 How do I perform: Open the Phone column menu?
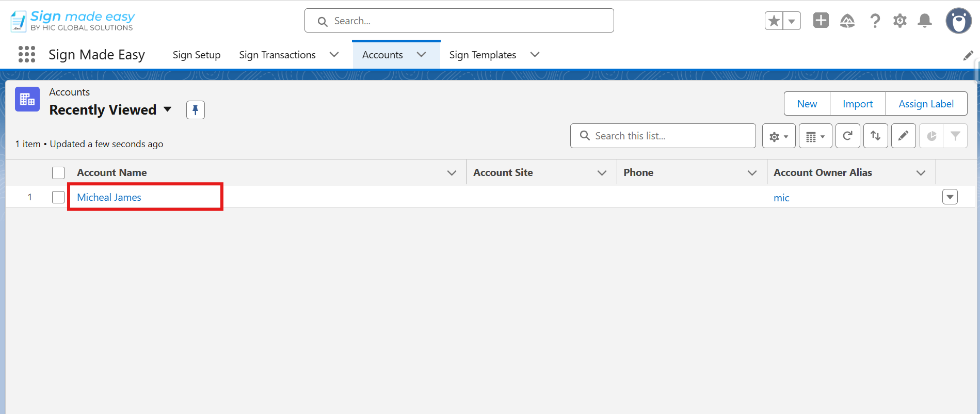click(x=752, y=173)
